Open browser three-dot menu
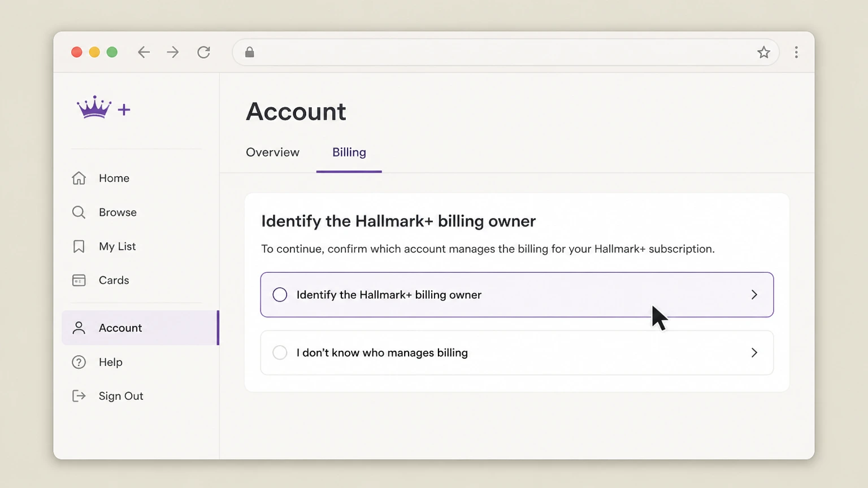The height and width of the screenshot is (488, 868). (796, 53)
